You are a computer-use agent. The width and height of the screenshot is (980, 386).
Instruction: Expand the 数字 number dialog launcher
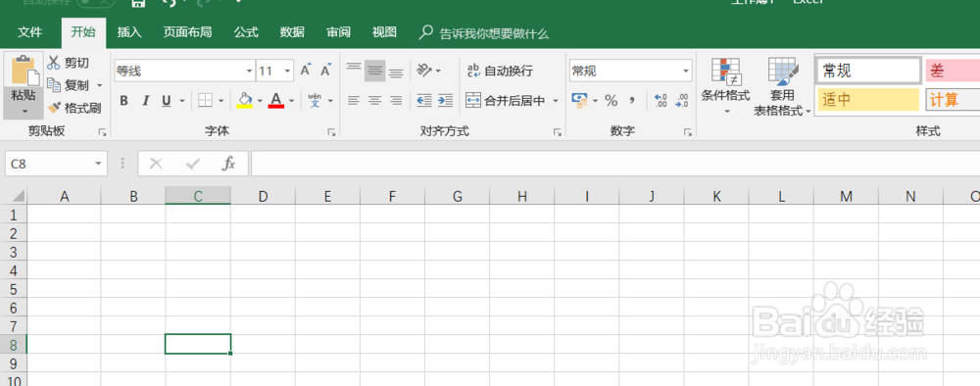(x=688, y=132)
